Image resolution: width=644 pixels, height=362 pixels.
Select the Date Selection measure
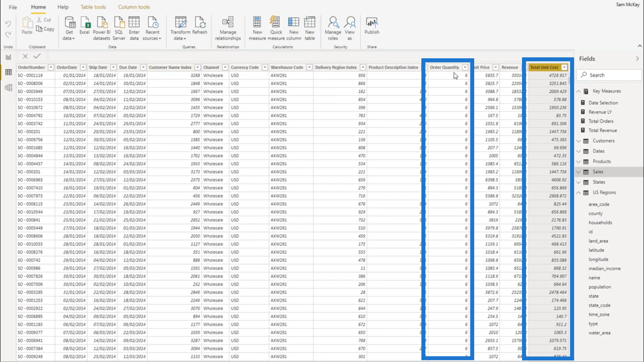click(x=603, y=103)
